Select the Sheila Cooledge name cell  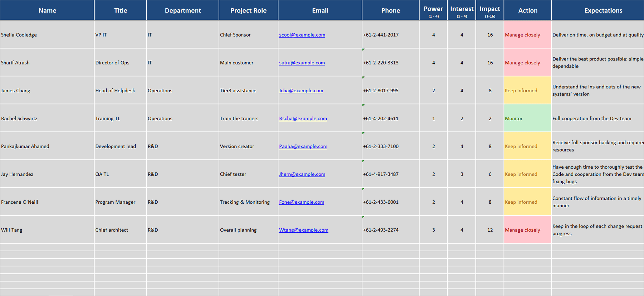click(x=47, y=35)
